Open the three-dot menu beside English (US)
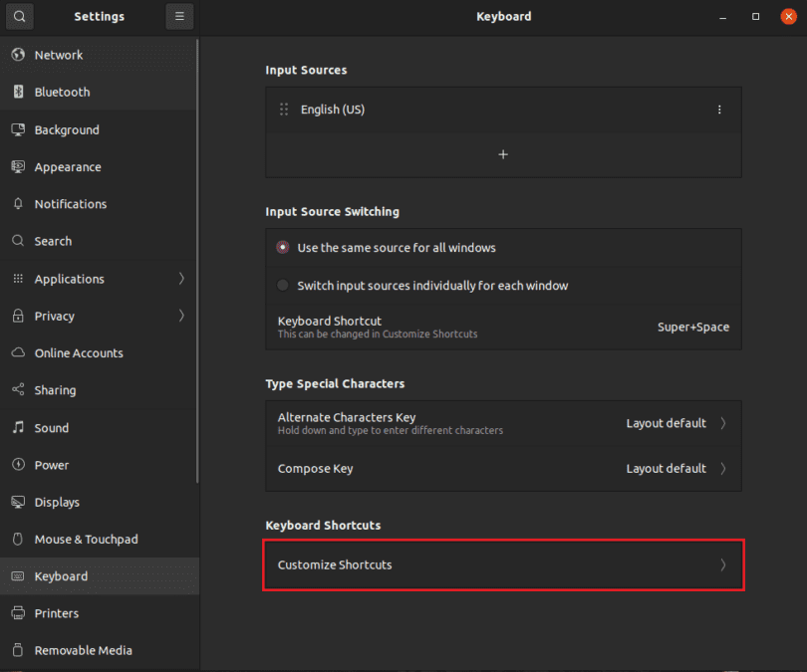The height and width of the screenshot is (672, 807). 719,110
